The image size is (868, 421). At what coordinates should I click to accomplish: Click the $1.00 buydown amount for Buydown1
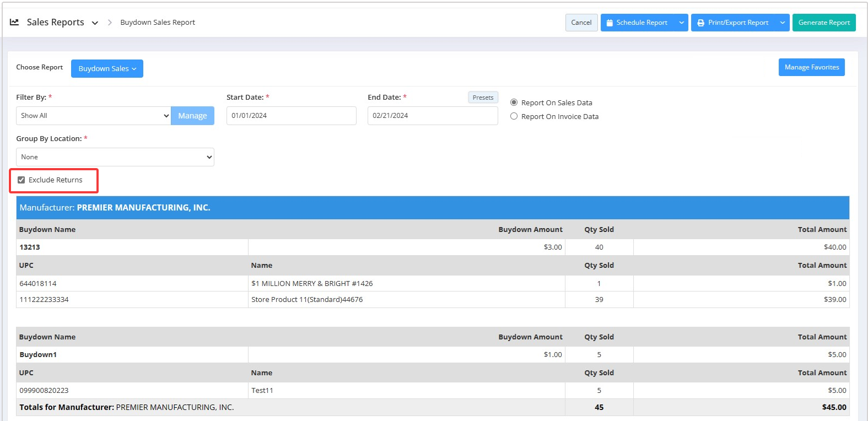coord(553,355)
